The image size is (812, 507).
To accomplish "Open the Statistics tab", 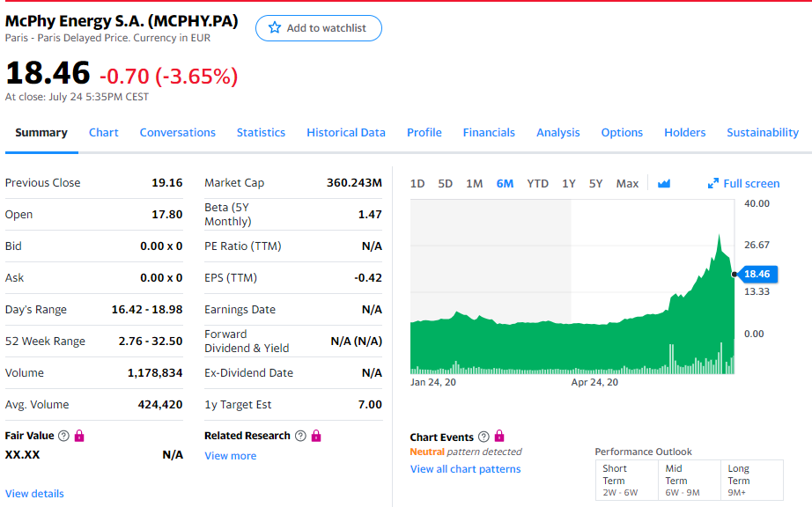I will [261, 133].
